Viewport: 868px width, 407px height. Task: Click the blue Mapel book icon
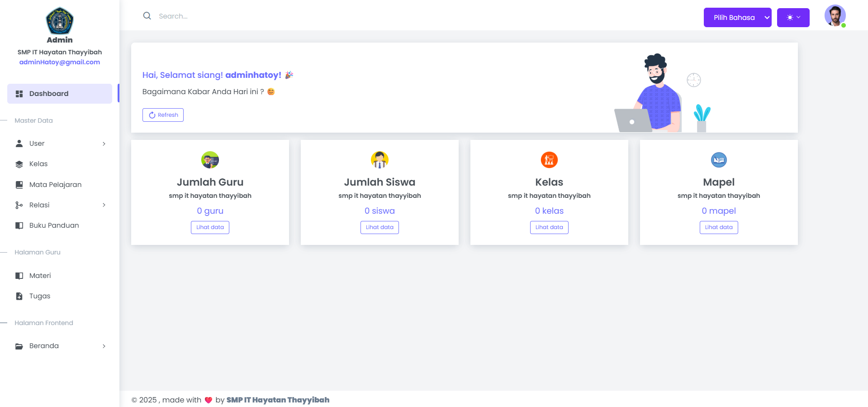(719, 160)
